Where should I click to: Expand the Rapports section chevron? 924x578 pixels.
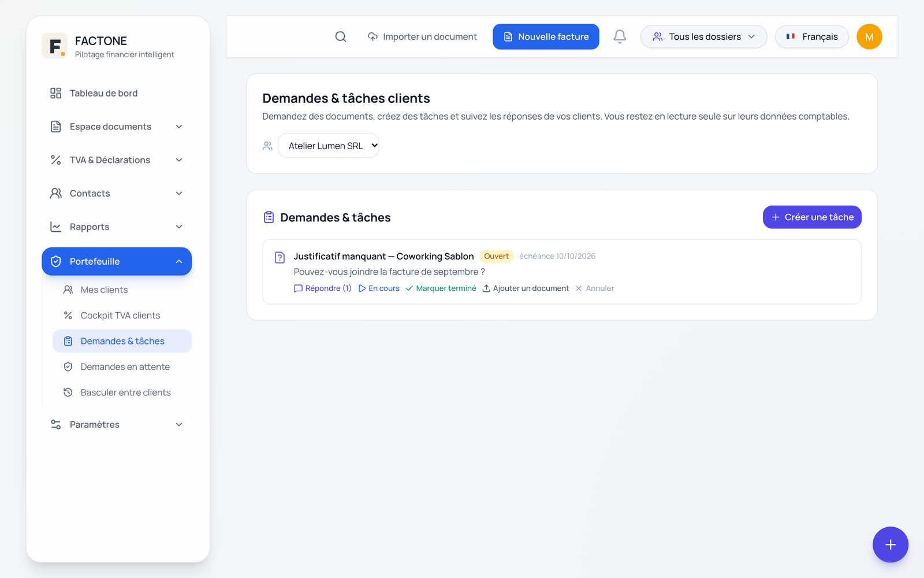179,227
